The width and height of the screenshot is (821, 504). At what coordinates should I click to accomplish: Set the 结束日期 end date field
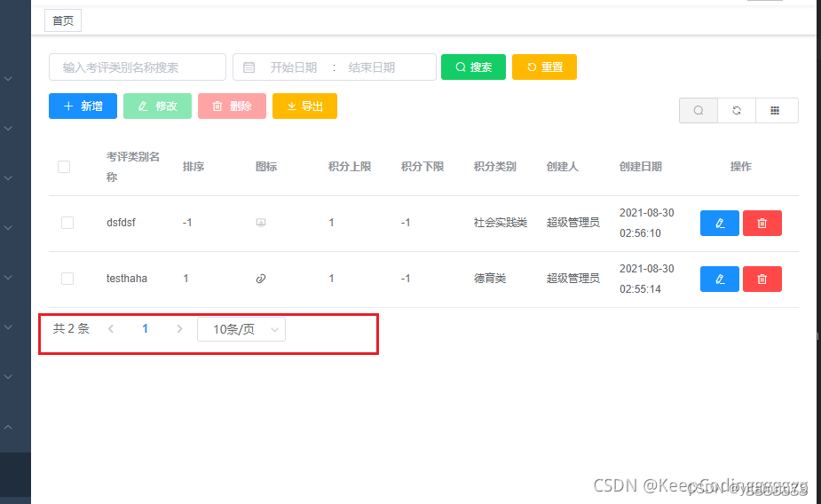click(x=372, y=67)
